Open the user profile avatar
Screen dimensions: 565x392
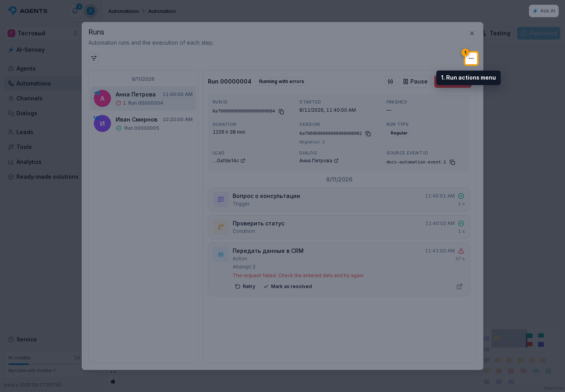pyautogui.click(x=91, y=11)
